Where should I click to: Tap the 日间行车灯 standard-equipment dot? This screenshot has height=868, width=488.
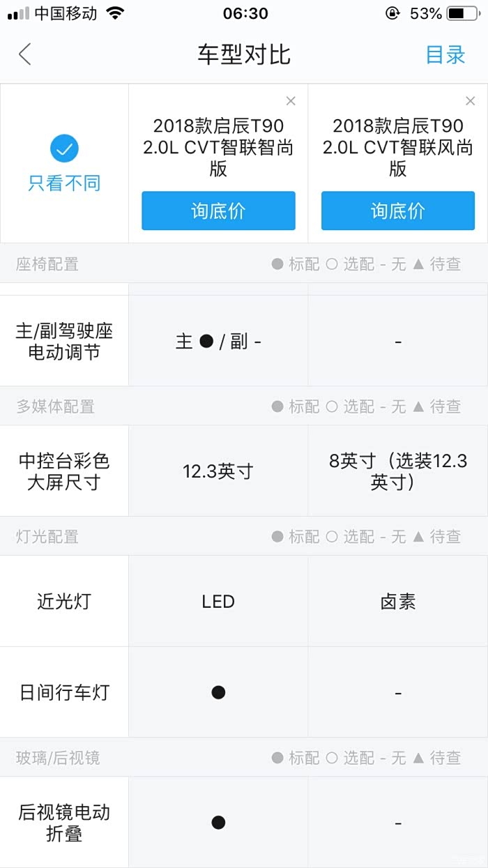point(218,692)
